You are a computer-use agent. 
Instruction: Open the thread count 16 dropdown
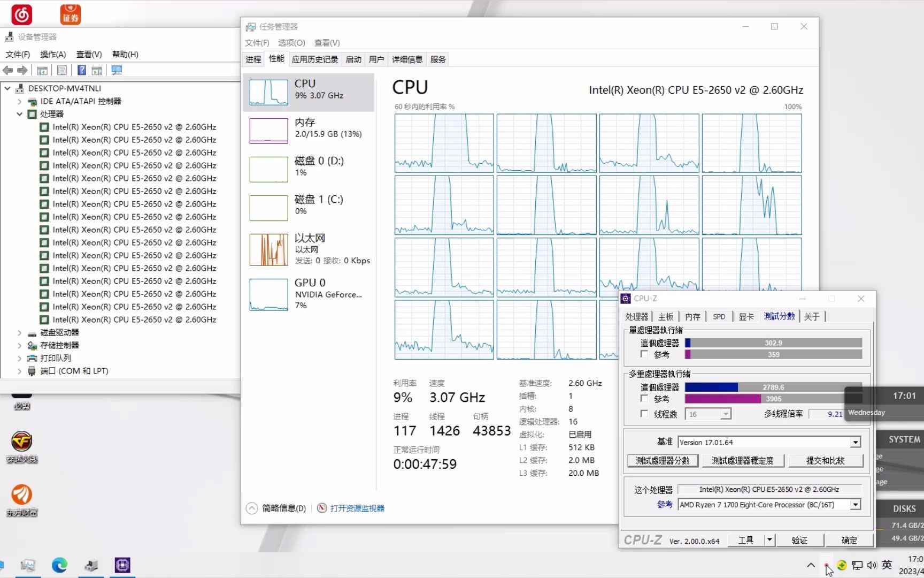click(726, 414)
